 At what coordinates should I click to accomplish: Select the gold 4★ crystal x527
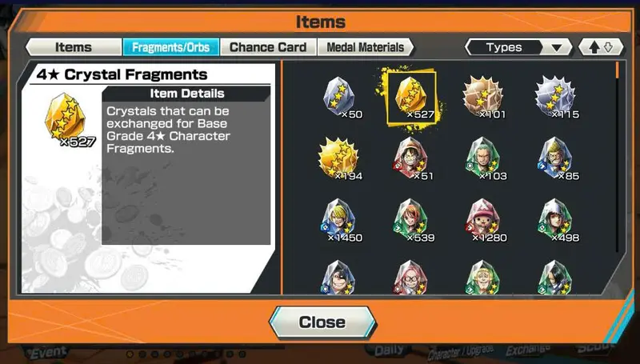point(411,97)
